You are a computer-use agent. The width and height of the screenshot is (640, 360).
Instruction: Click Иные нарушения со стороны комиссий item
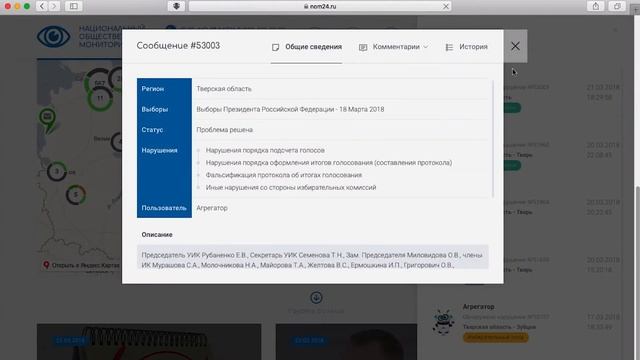291,187
